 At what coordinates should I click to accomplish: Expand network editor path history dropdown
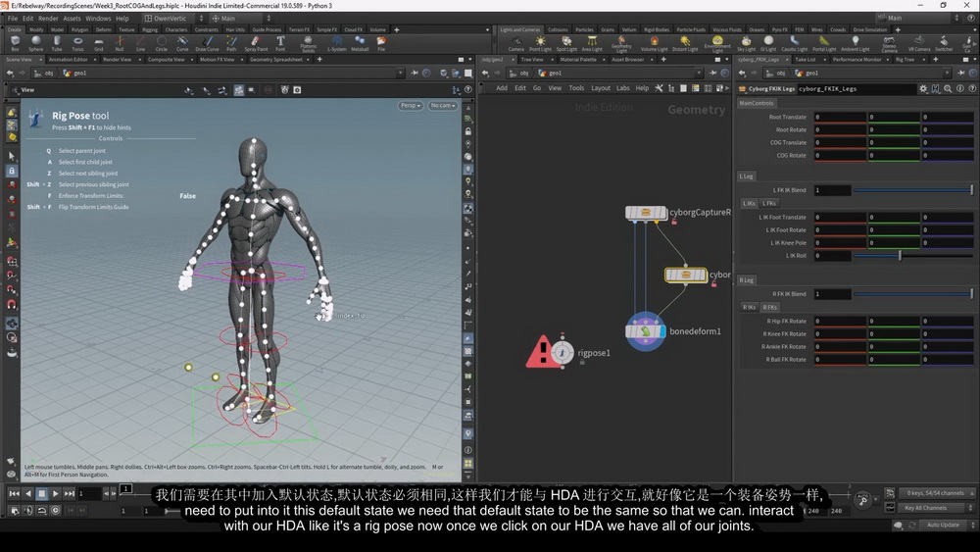coord(699,74)
